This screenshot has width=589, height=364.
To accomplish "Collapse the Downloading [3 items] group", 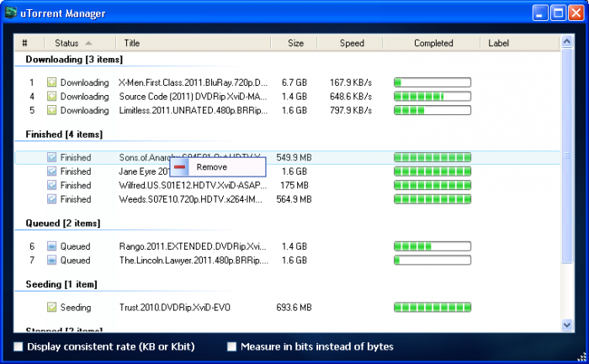I will point(74,60).
